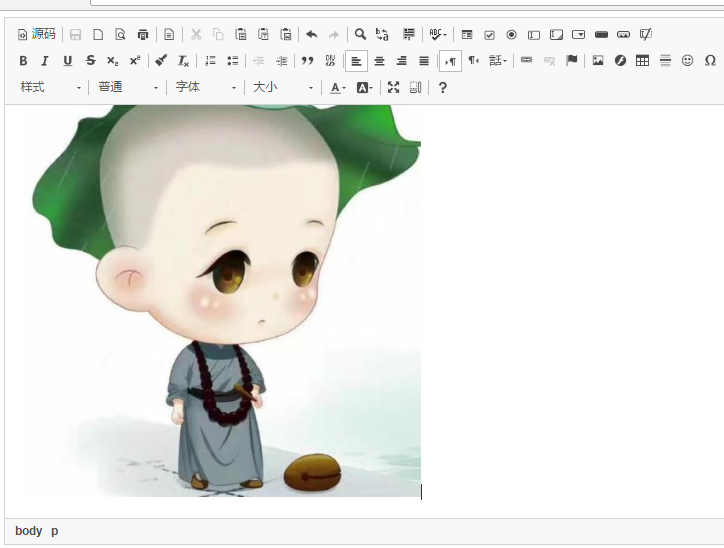The image size is (724, 548).
Task: Open the set language dropdown
Action: point(498,61)
